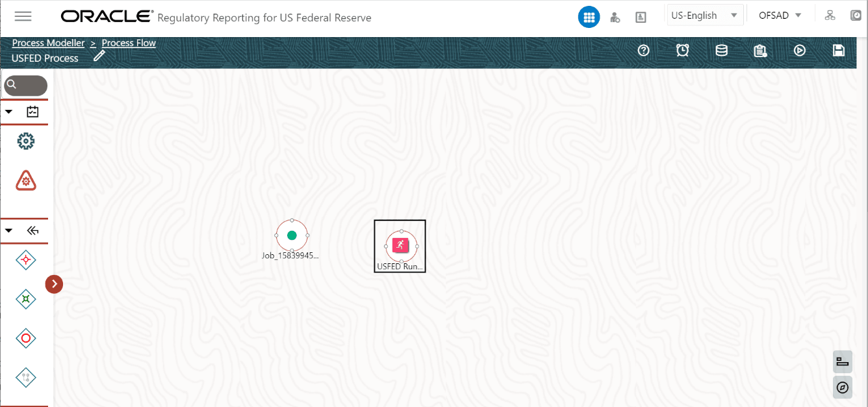
Task: Save the process with floppy disk icon
Action: click(839, 50)
